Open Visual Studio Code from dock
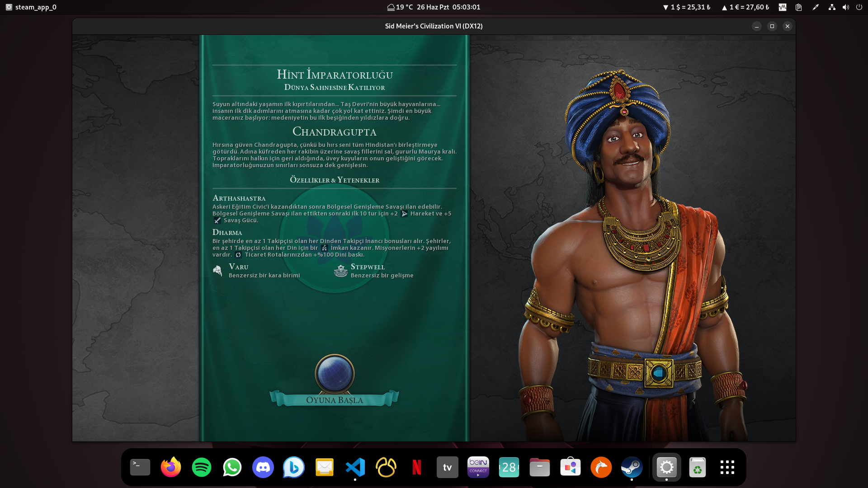The image size is (868, 488). click(355, 467)
